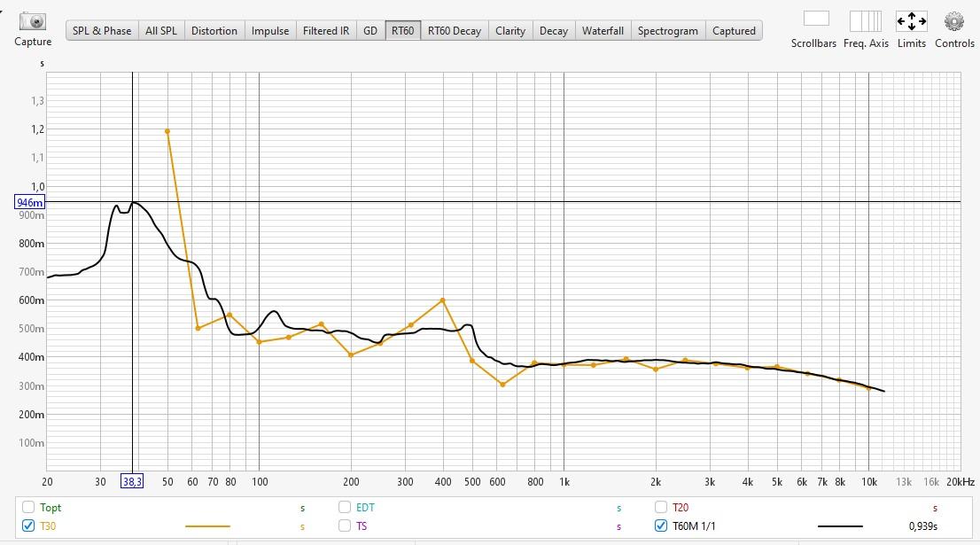The image size is (980, 545).
Task: Uncheck the T30 trace checkbox
Action: pos(29,526)
